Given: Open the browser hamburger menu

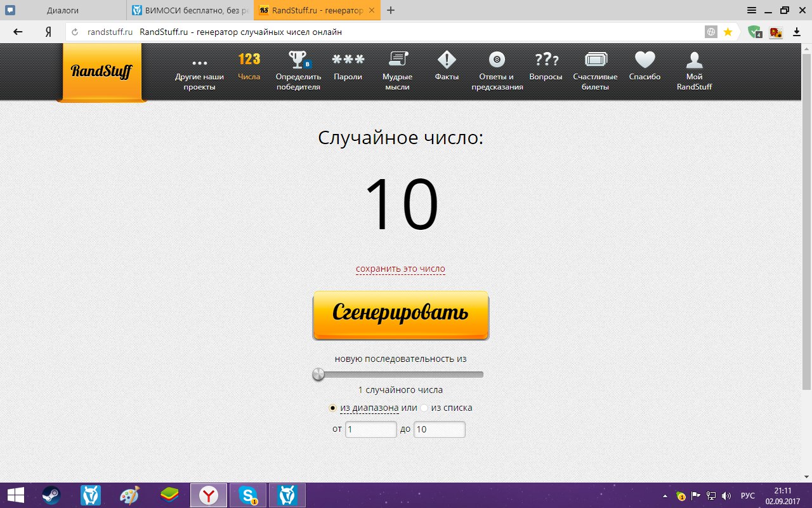Looking at the screenshot, I should point(751,10).
